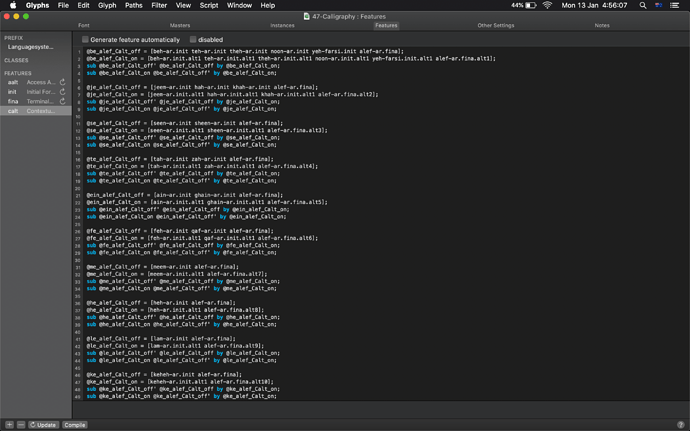Remove selected feature with minus button
This screenshot has width=690, height=431.
click(x=21, y=425)
